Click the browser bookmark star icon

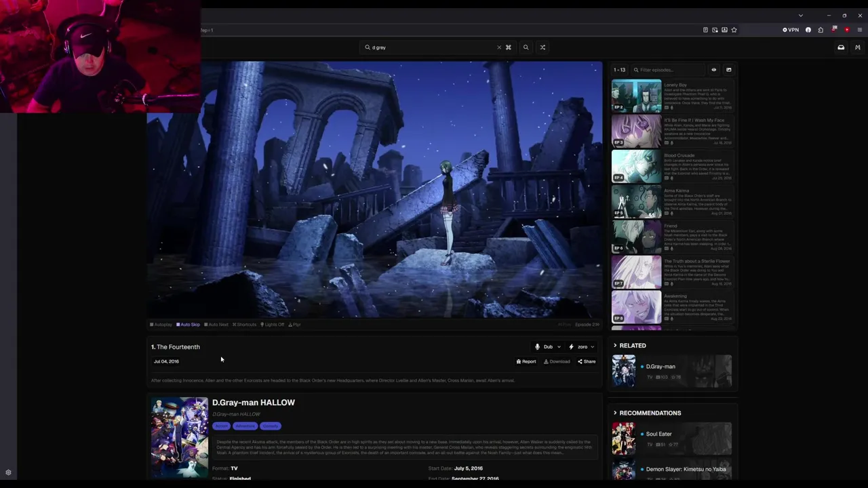coord(734,30)
